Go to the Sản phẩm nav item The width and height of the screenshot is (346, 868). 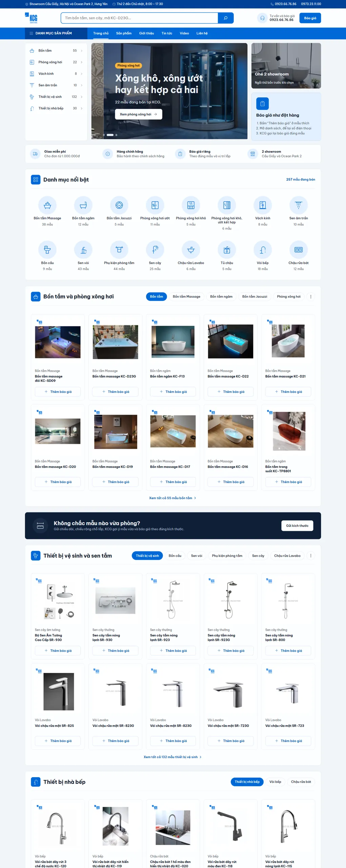click(x=124, y=33)
